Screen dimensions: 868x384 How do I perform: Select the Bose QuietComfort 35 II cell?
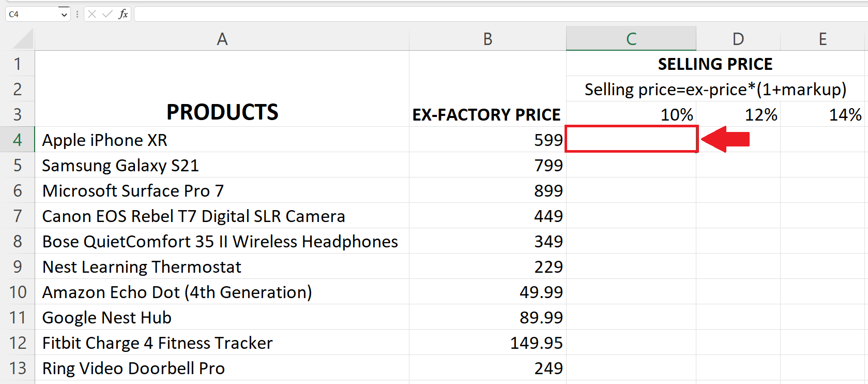(x=222, y=241)
